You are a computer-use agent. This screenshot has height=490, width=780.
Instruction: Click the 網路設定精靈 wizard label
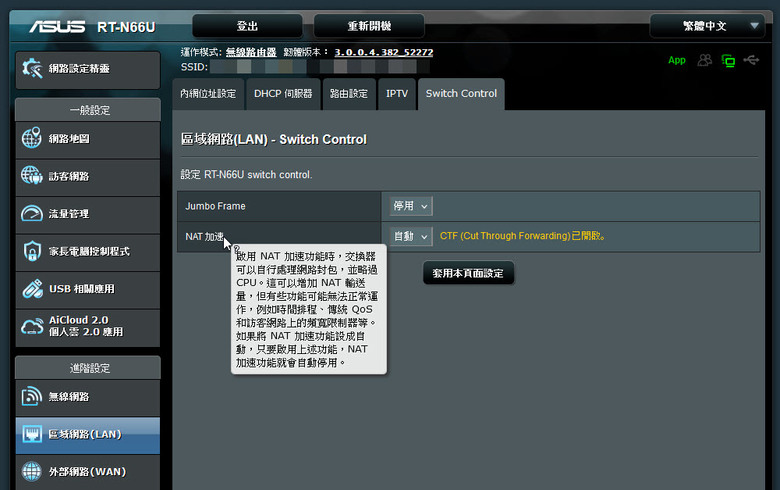[79, 69]
